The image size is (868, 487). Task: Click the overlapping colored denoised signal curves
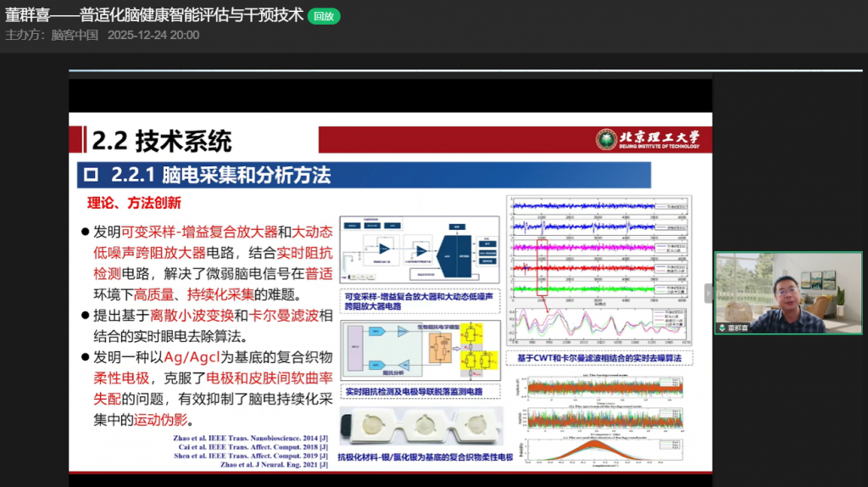(598, 327)
